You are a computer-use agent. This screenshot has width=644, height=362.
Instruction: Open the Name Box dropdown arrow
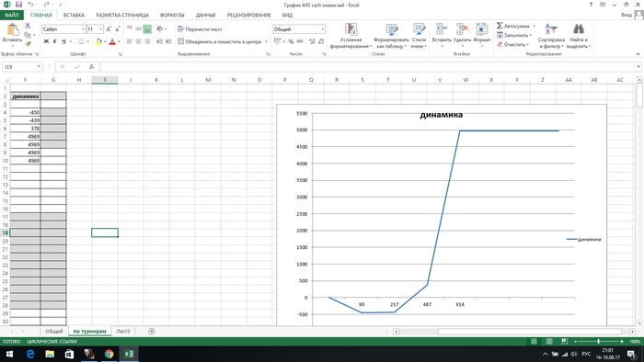click(39, 67)
